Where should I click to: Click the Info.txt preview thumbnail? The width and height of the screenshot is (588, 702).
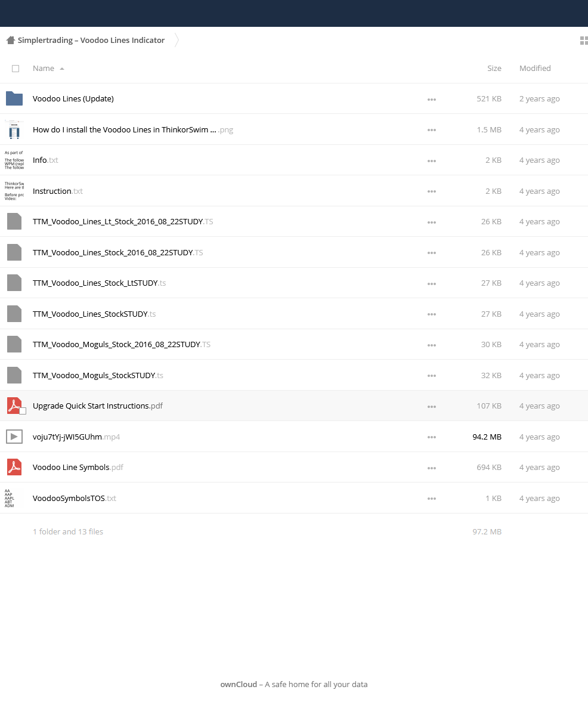tap(14, 160)
